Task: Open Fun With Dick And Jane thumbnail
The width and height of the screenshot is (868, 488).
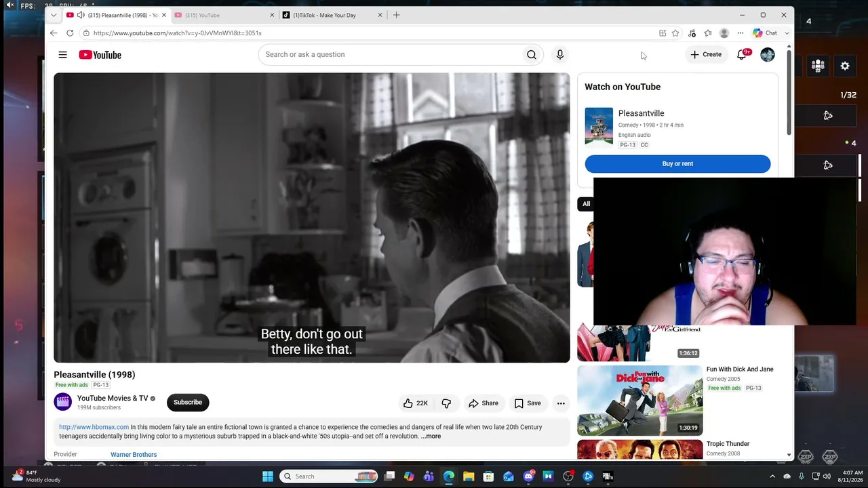Action: click(640, 401)
